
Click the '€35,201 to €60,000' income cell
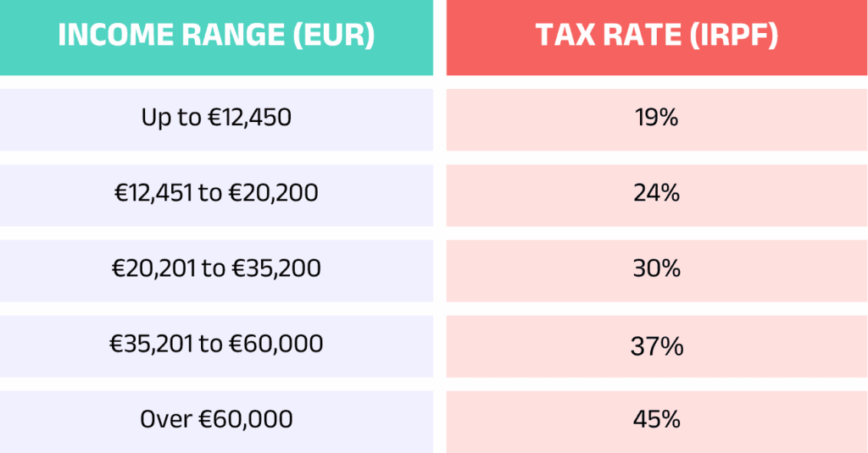tap(216, 345)
